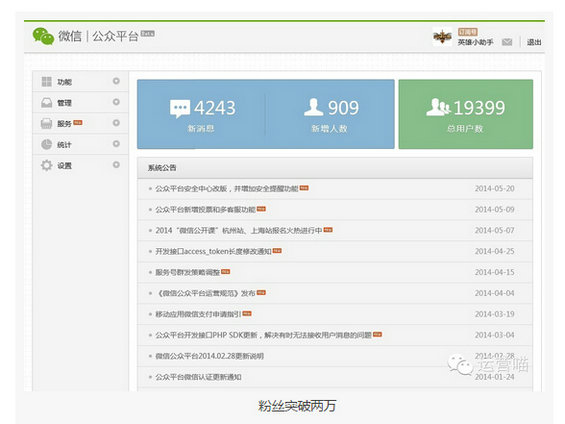Screen dimensions: 565x424
Task: Open announcement 服务号群发策略调整
Action: coord(187,272)
